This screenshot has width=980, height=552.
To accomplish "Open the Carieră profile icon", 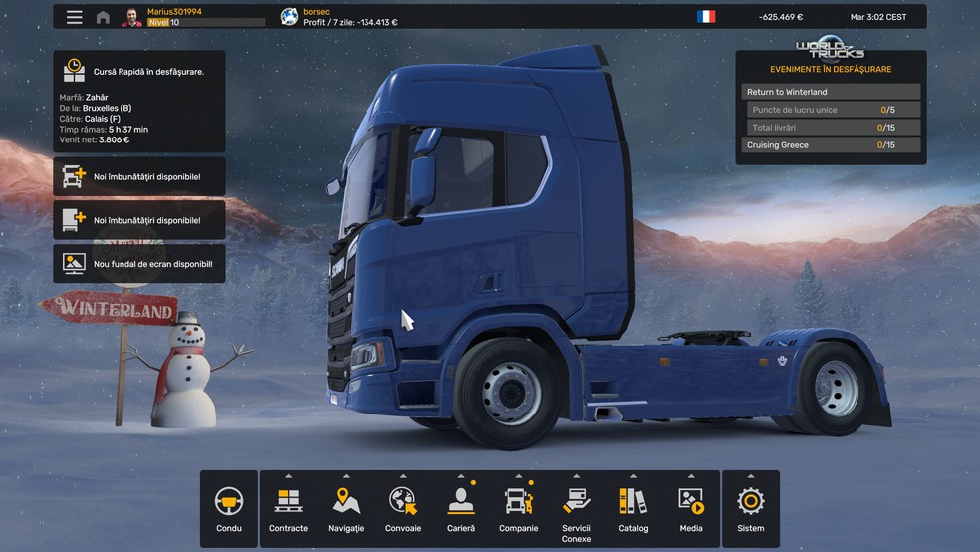I will [460, 502].
